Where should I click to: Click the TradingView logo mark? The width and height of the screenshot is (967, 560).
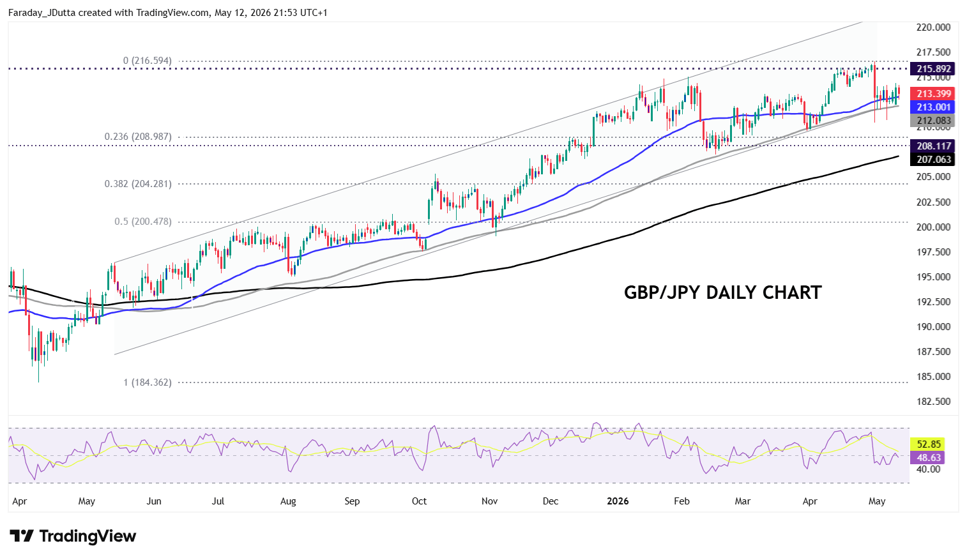[x=21, y=536]
